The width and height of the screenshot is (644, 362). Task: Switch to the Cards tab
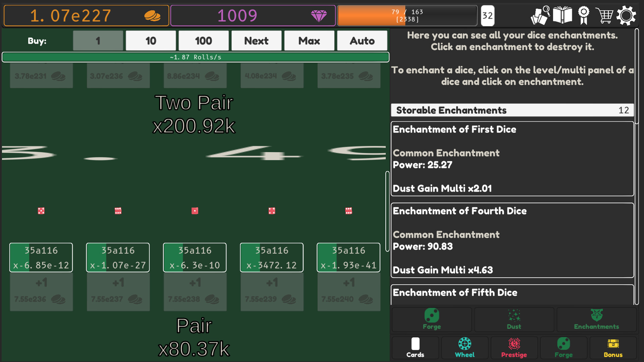[415, 348]
